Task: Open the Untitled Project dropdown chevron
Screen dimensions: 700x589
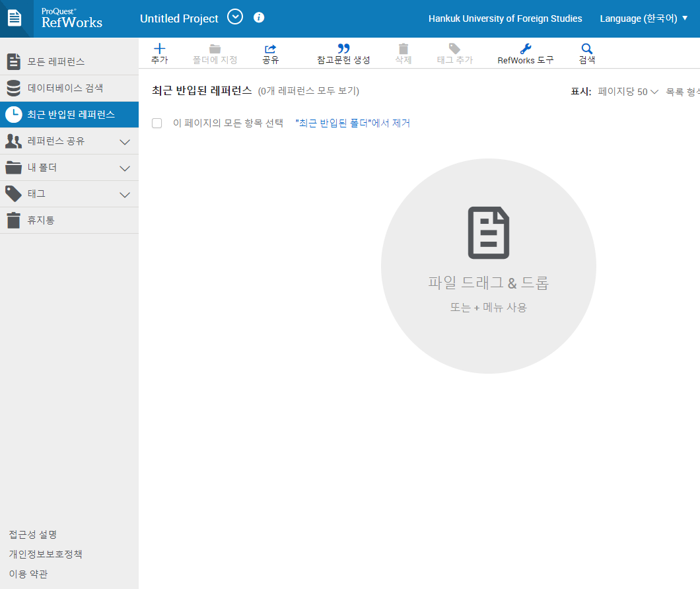Action: (x=235, y=17)
